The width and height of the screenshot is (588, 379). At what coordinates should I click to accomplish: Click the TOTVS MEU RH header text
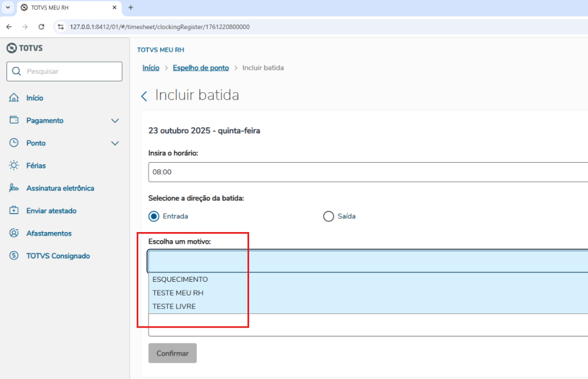tap(161, 50)
